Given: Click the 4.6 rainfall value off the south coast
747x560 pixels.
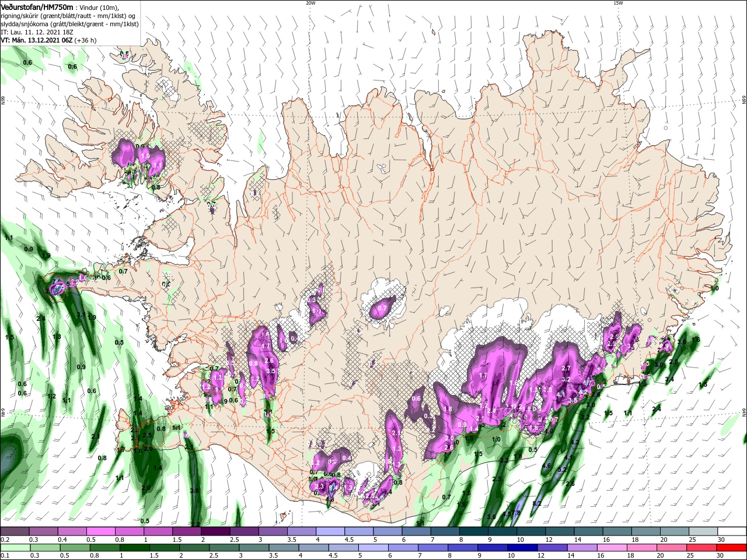Looking at the screenshot, I should pos(546,466).
